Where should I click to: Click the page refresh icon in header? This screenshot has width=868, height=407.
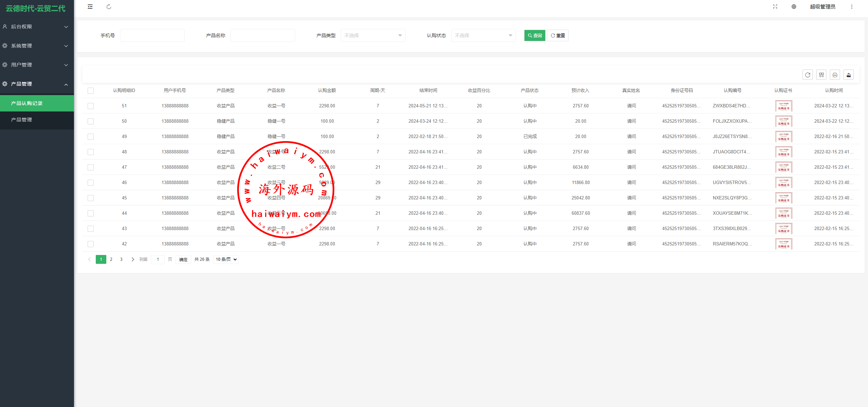tap(109, 7)
